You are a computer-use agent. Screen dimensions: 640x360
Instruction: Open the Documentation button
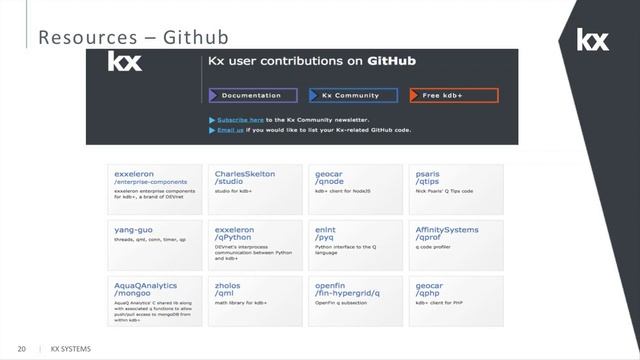(x=253, y=96)
